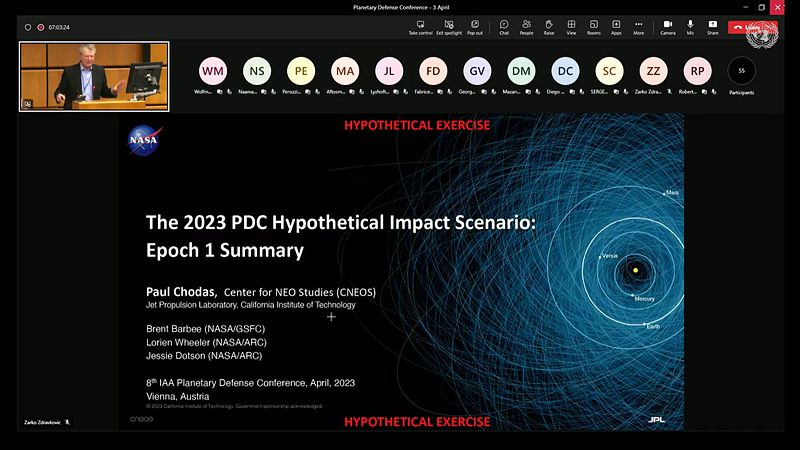Image resolution: width=800 pixels, height=450 pixels.
Task: Click the speaker video thumbnail
Action: point(94,77)
